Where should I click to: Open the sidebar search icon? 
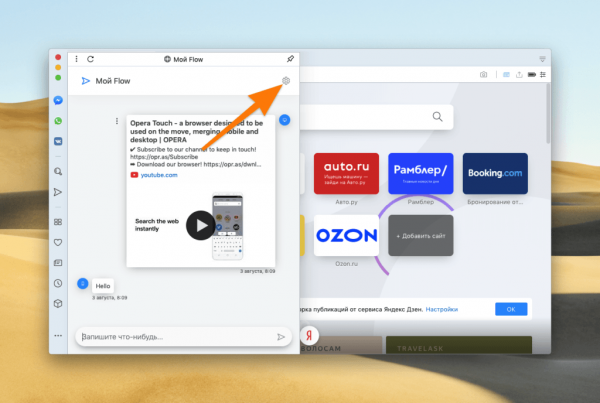click(58, 171)
